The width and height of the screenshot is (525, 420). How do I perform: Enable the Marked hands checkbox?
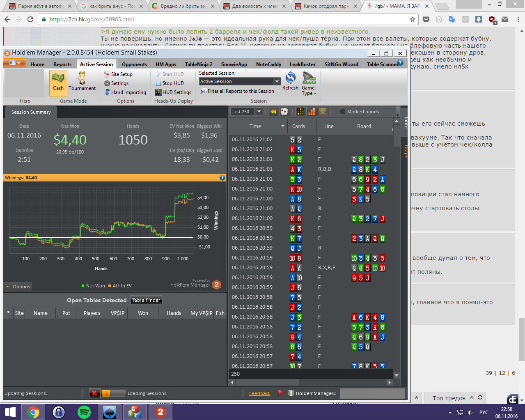(x=342, y=112)
